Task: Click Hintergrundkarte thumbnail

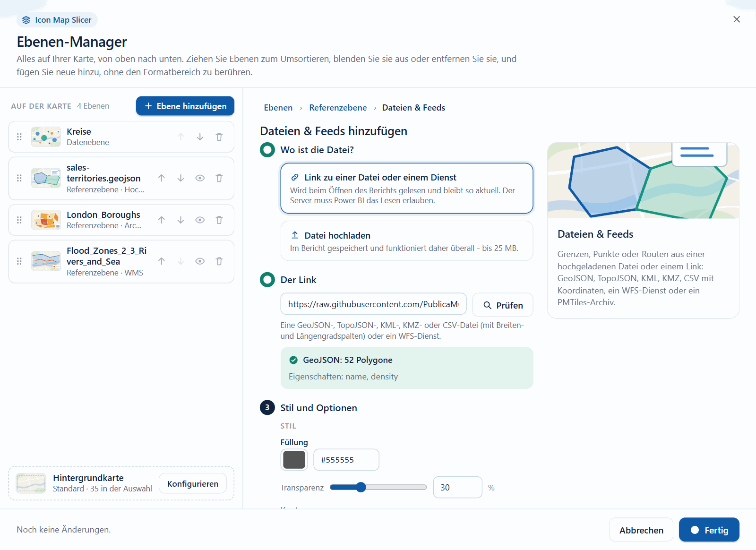Action: 31,483
